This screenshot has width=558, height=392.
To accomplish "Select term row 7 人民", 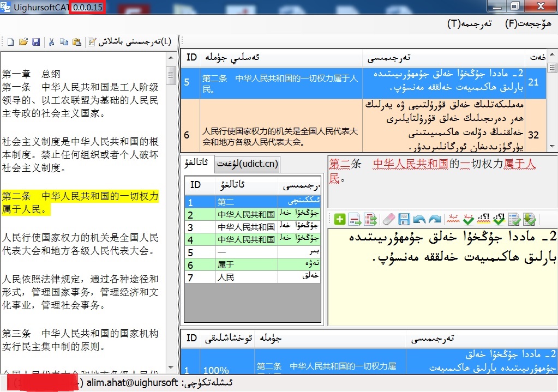I will [x=253, y=277].
